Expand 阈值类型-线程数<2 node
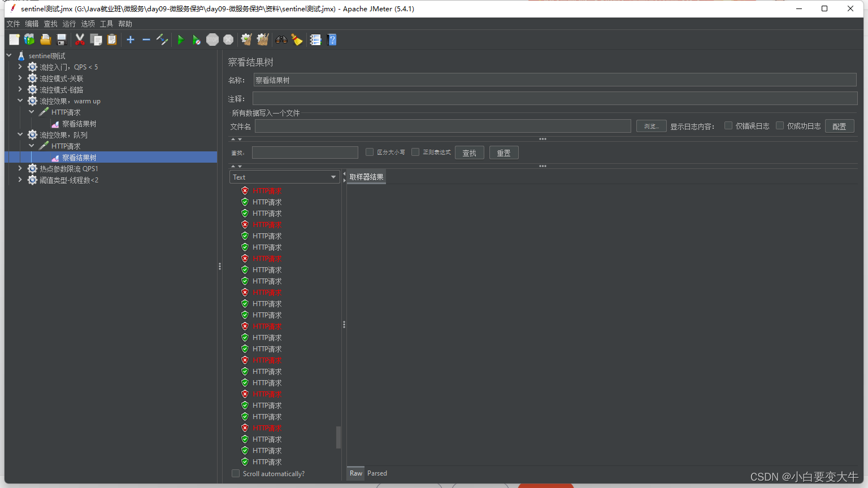 pyautogui.click(x=20, y=180)
